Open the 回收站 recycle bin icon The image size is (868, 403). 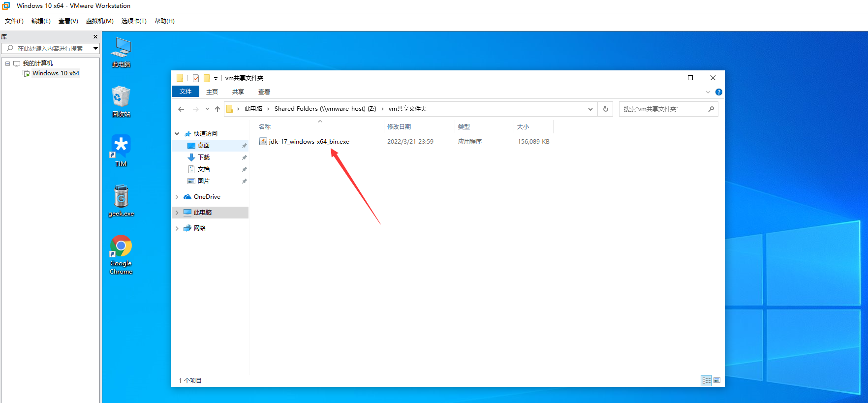[x=121, y=102]
